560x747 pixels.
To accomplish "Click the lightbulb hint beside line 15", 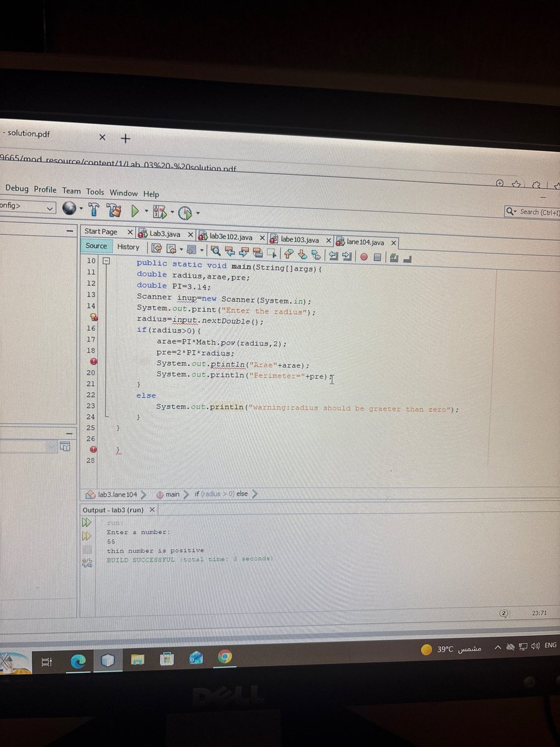I will click(x=93, y=317).
